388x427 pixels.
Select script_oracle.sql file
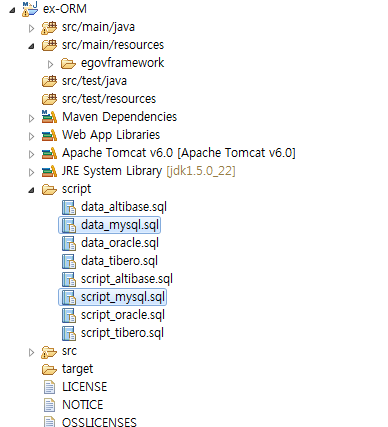tap(114, 315)
